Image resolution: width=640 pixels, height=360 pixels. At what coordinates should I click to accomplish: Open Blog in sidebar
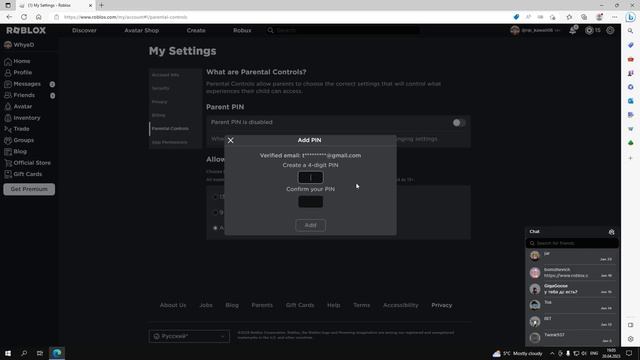point(16,151)
